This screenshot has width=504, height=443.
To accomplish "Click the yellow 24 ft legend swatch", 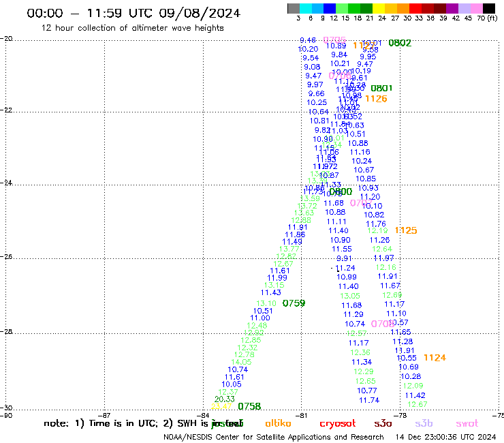I will [x=379, y=8].
